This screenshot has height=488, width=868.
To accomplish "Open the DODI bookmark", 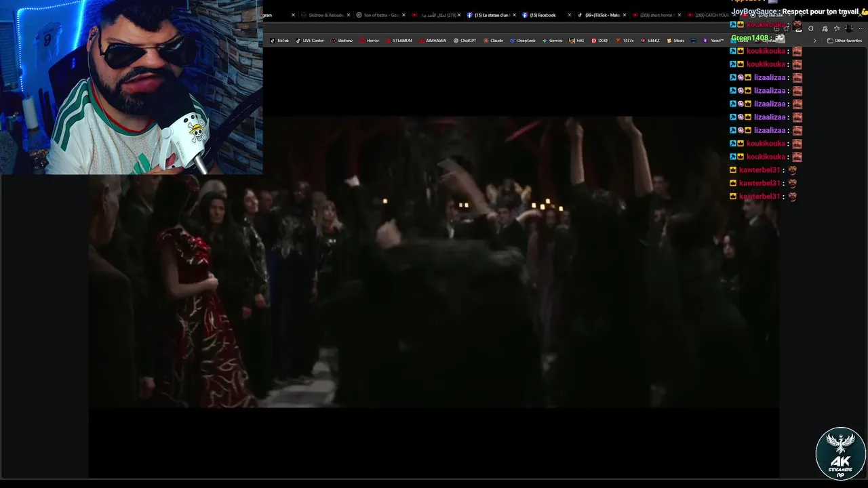I will [599, 41].
